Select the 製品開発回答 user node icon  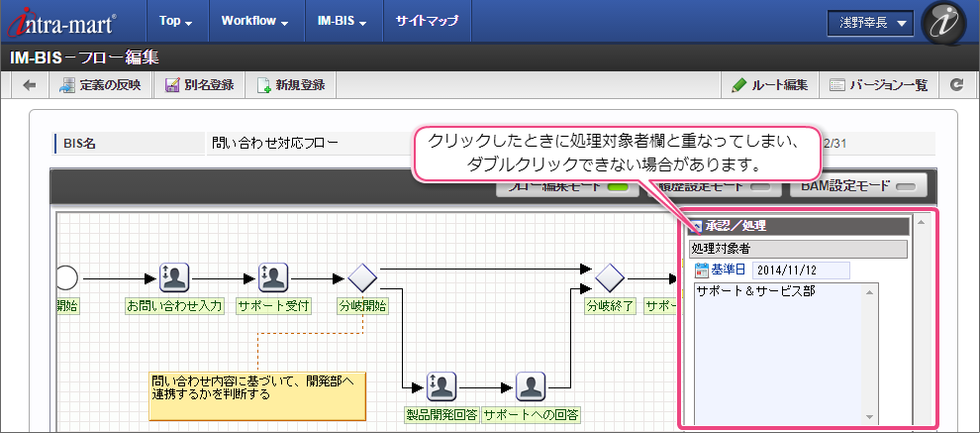441,386
